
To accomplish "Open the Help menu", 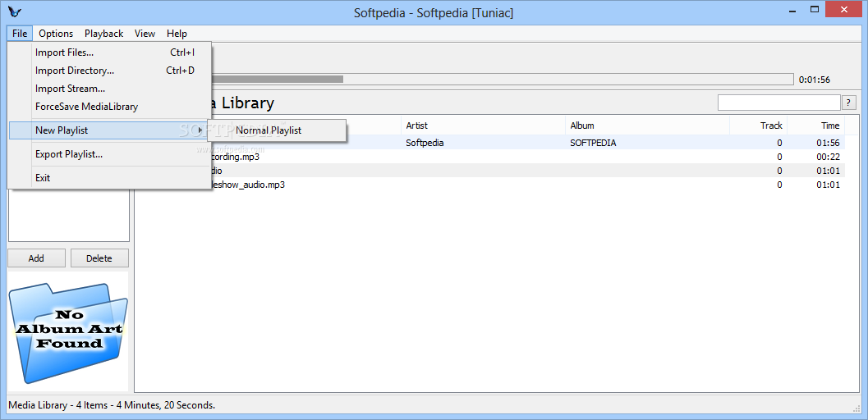I will pyautogui.click(x=177, y=33).
